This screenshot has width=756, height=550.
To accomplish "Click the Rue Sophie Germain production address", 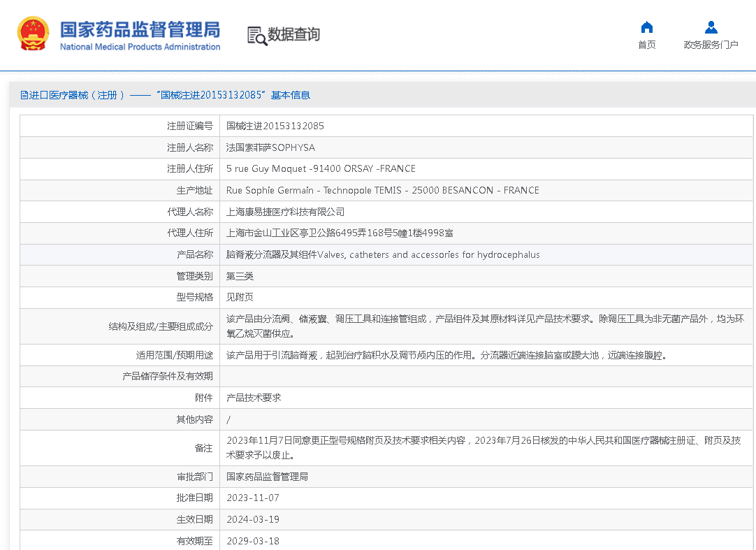I will tap(382, 190).
